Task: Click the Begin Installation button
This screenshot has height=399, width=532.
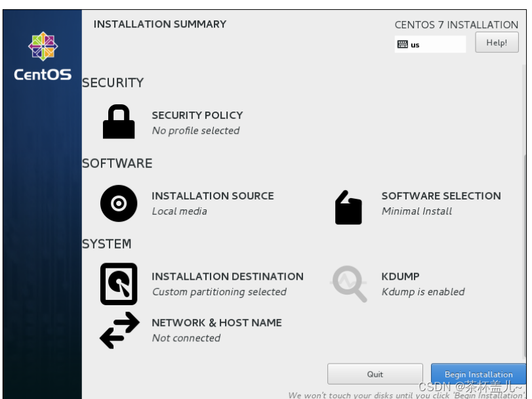Action: coord(478,374)
